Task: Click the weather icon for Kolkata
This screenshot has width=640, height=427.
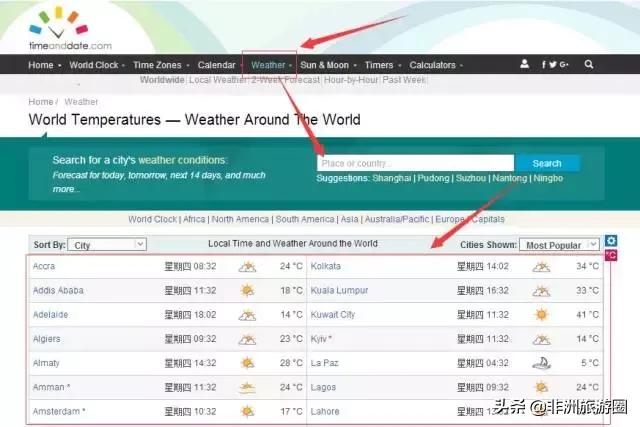Action: pyautogui.click(x=541, y=267)
